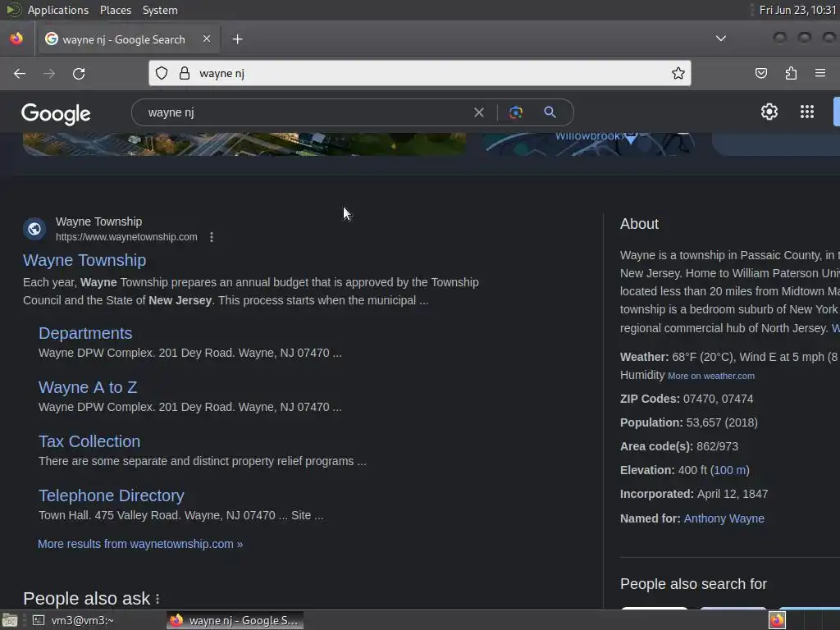
Task: Click the waynetownship.com URL text
Action: click(x=126, y=237)
